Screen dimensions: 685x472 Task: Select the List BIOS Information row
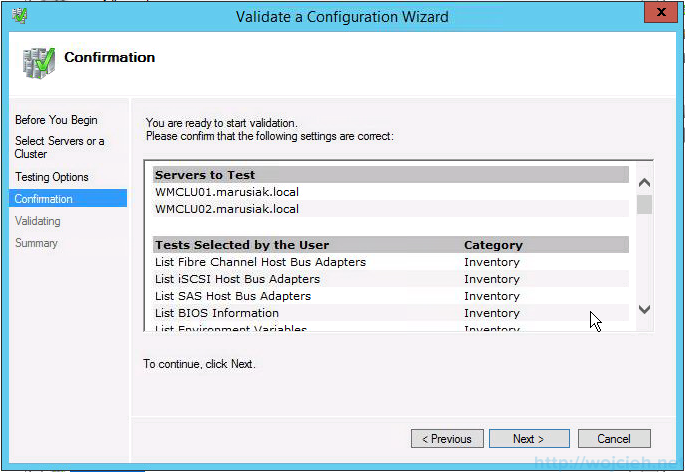391,313
